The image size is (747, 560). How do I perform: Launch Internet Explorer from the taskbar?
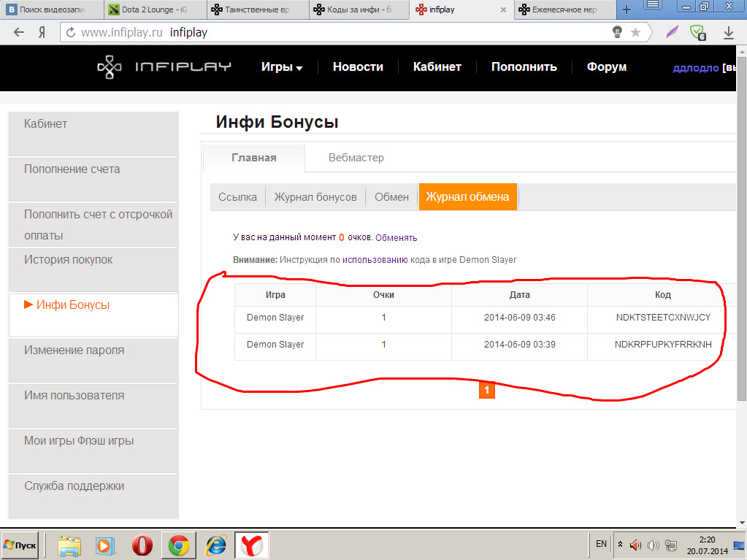215,545
